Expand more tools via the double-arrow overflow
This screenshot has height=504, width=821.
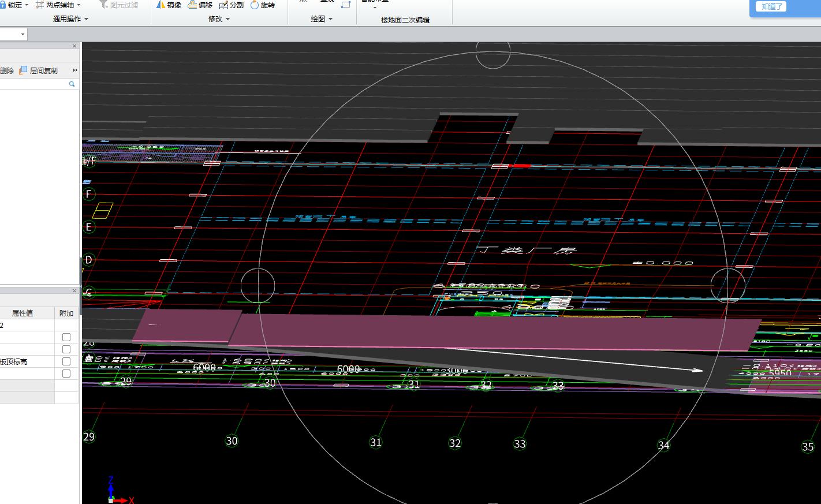pyautogui.click(x=75, y=70)
